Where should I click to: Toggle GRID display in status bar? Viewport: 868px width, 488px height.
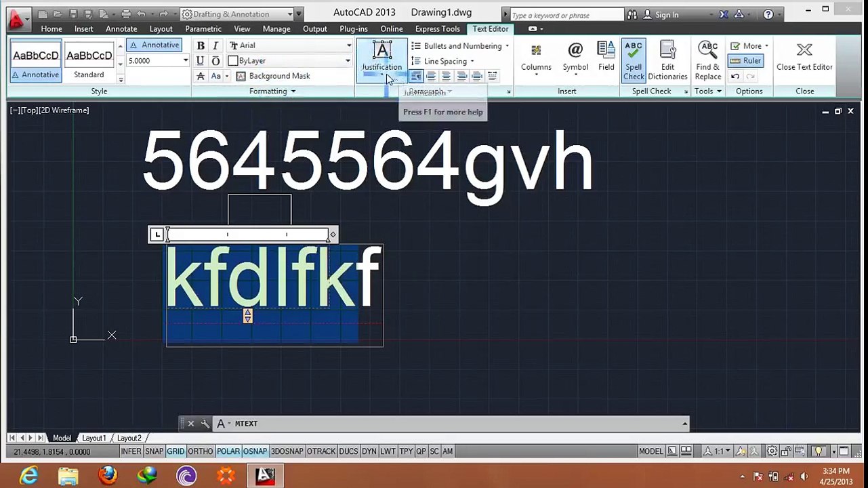[175, 451]
